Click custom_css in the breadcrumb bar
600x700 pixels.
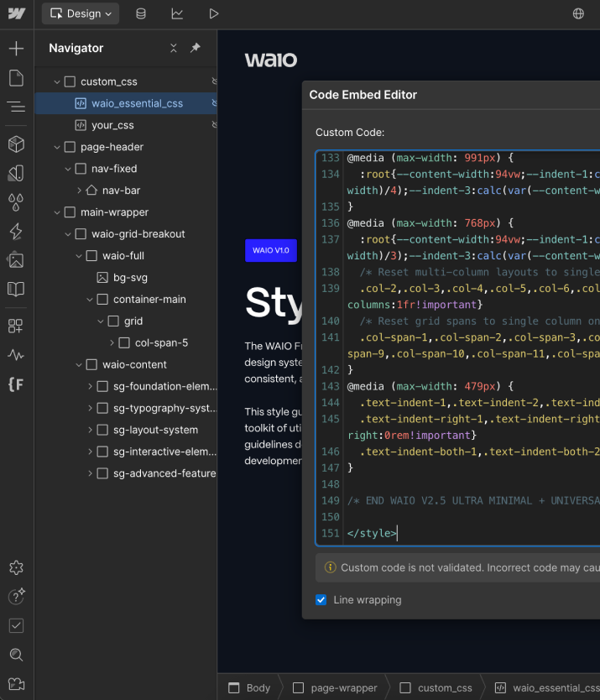[x=436, y=688]
